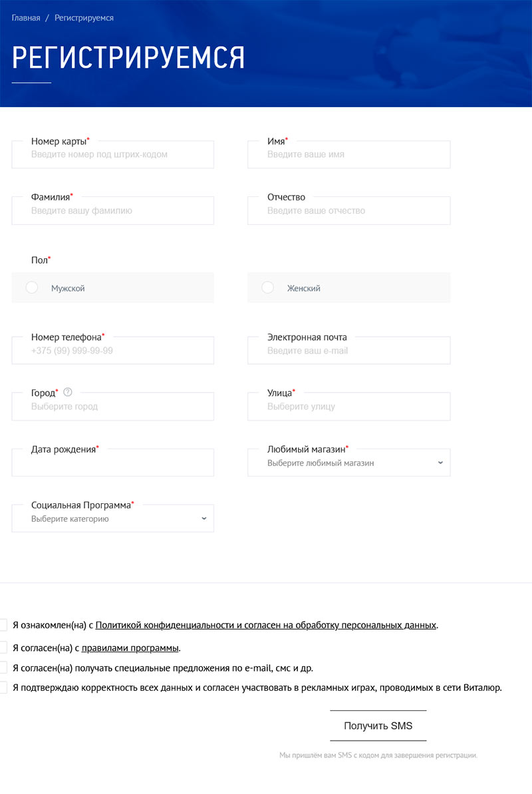Focus the Электронная почта field

pyautogui.click(x=348, y=351)
